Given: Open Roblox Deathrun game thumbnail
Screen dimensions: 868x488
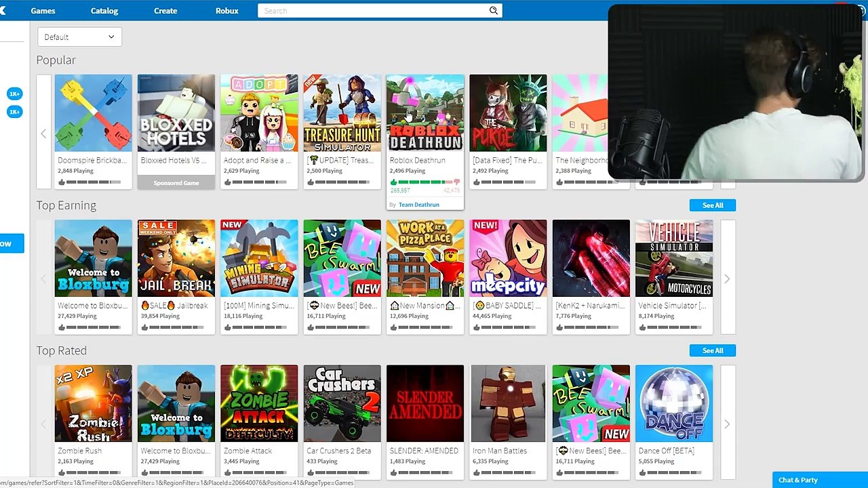Looking at the screenshot, I should (x=425, y=113).
